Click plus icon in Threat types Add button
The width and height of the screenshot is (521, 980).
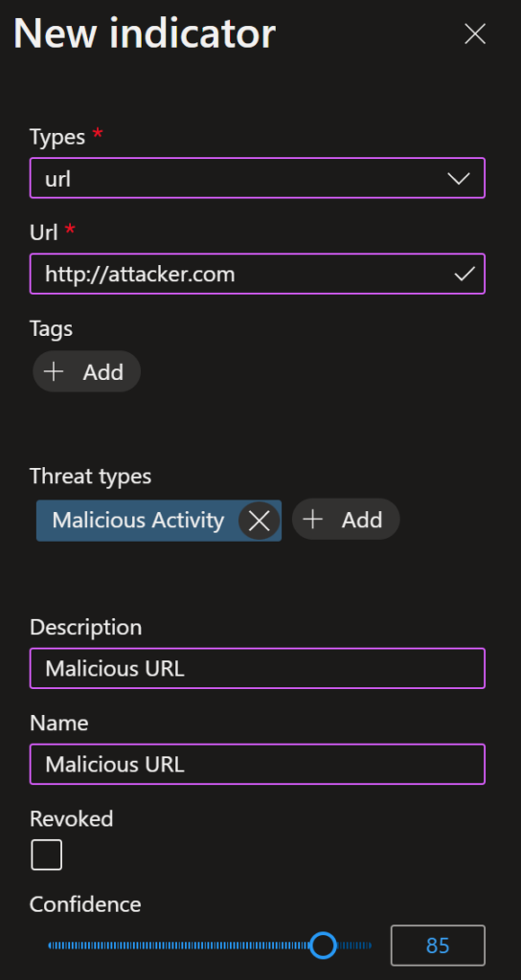(x=313, y=519)
